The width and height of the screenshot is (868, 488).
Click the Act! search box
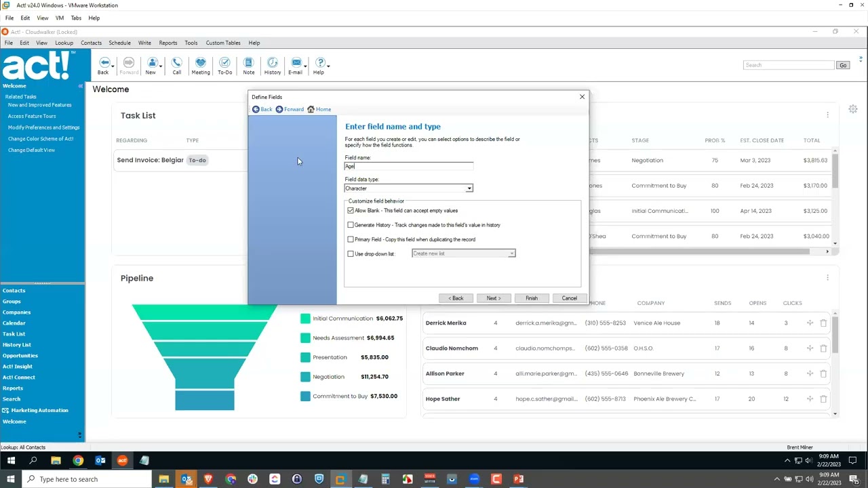pos(789,65)
